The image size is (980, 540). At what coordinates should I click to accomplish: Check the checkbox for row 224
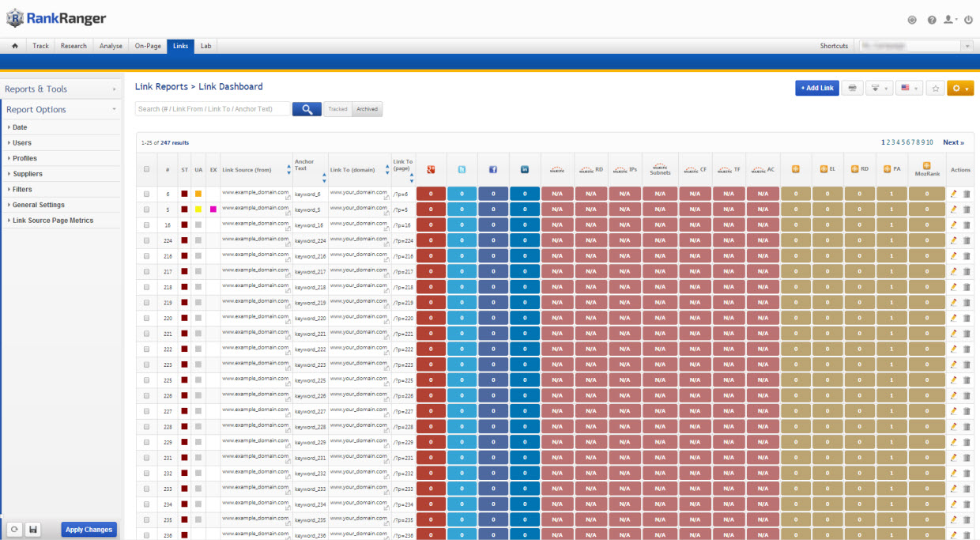[146, 240]
